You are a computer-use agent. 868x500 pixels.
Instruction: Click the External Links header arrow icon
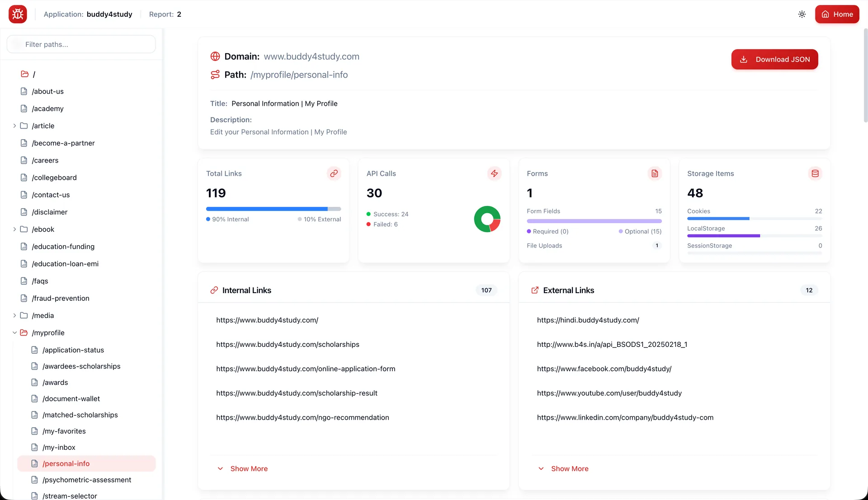[x=535, y=290]
